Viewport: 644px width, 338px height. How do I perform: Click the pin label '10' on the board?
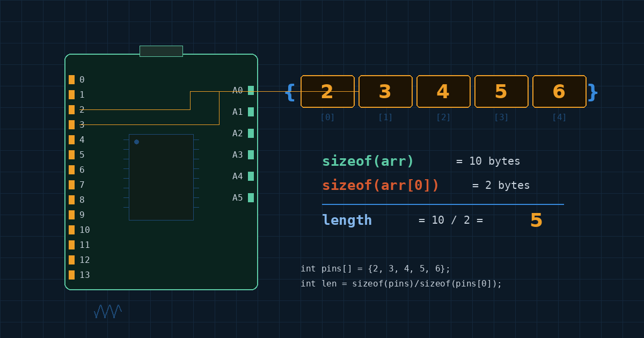85,230
